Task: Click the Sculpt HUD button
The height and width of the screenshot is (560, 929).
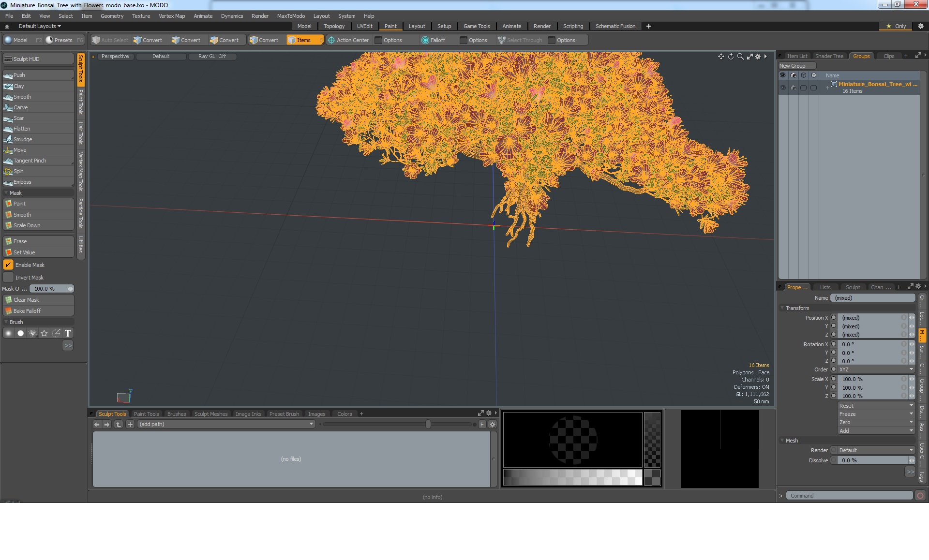Action: click(38, 59)
